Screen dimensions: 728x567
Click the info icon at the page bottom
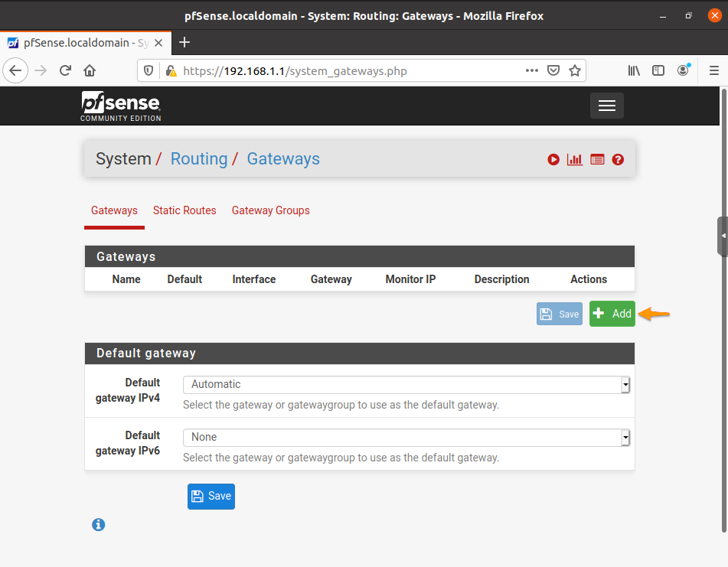coord(98,524)
